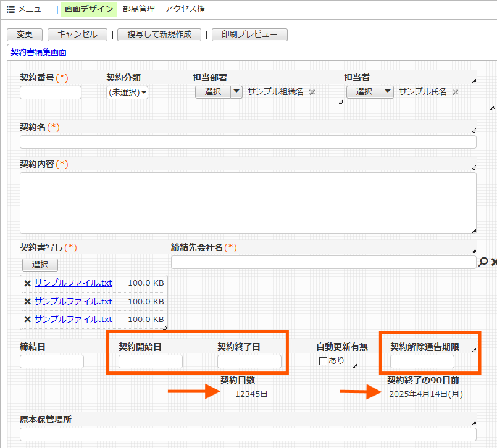Screen dimensions: 497x448
Task: Click the menu list icon
Action: [x=10, y=9]
